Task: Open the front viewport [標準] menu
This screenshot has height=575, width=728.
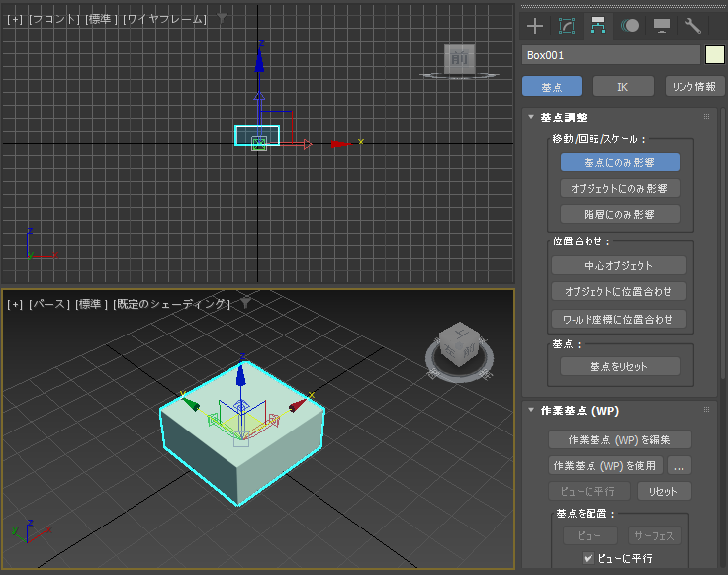Action: 101,19
